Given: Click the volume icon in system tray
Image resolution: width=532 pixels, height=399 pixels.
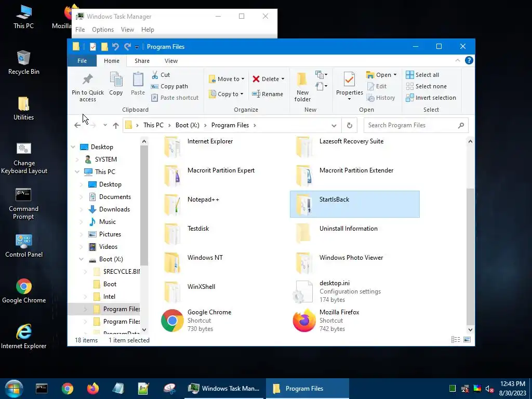Looking at the screenshot, I should (489, 389).
